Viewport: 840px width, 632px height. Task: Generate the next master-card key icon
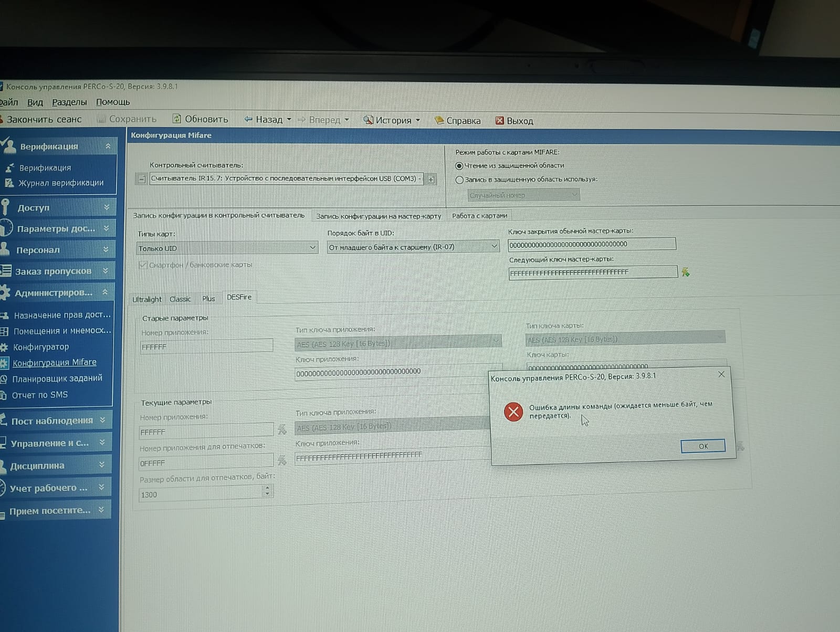[x=685, y=272]
